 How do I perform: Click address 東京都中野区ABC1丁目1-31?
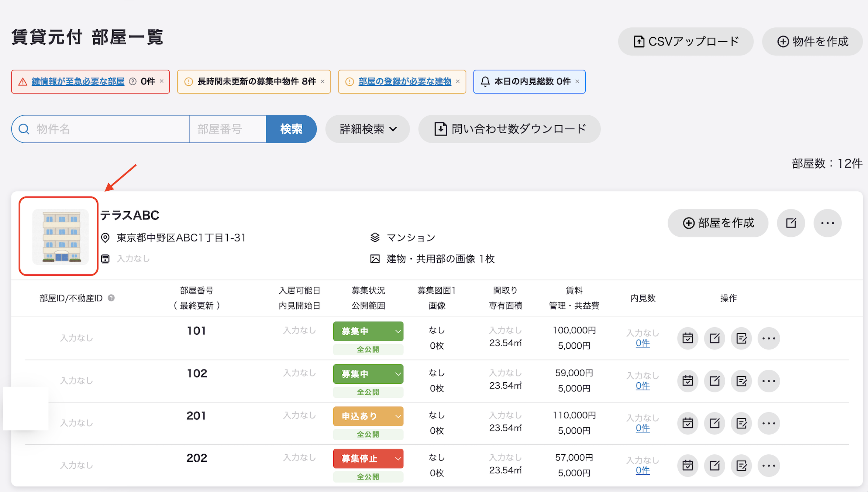pos(181,238)
